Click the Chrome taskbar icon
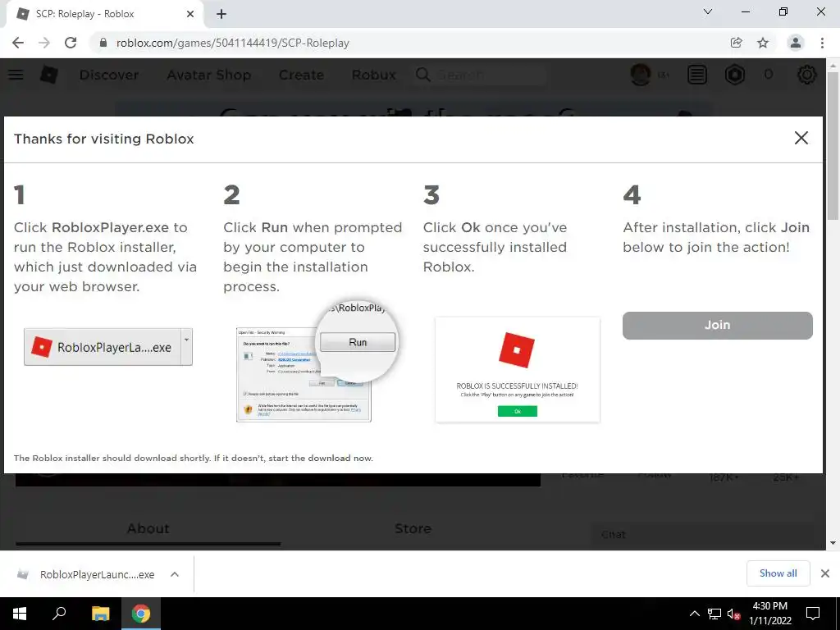This screenshot has width=840, height=630. click(141, 614)
